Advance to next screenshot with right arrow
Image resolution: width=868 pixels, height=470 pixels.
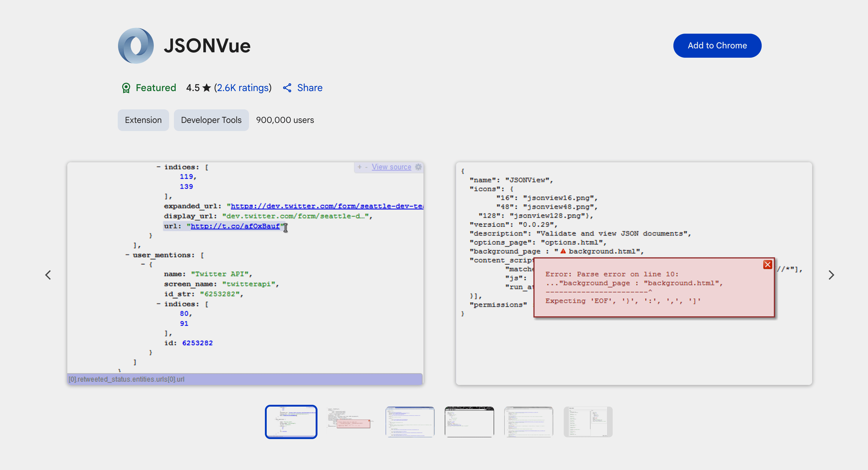[x=831, y=275]
